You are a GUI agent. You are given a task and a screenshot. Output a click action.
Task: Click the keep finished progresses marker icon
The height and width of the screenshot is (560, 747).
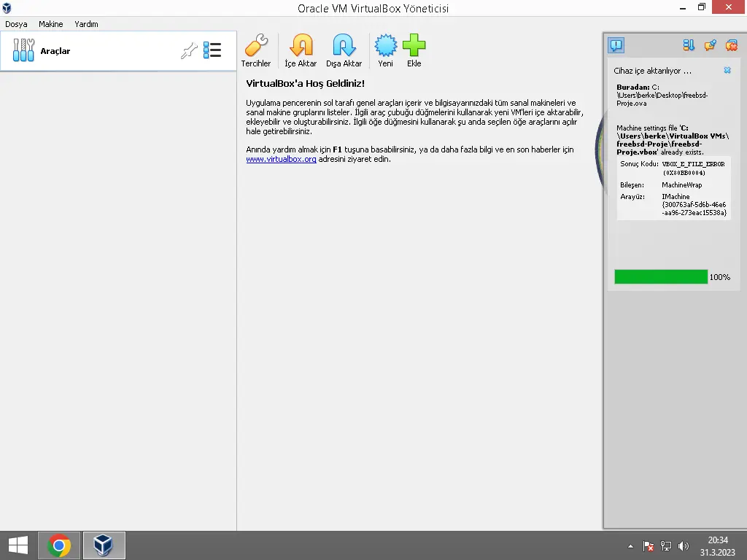click(x=709, y=45)
